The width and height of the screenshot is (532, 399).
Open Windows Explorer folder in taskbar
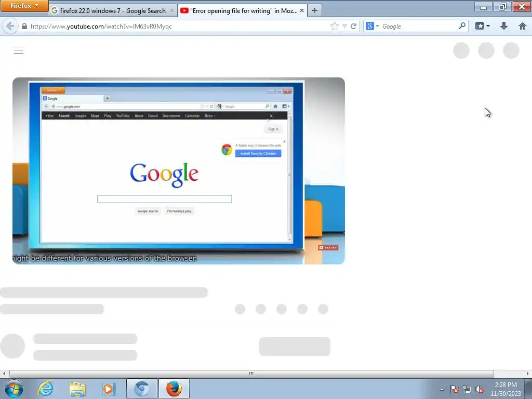pos(77,389)
